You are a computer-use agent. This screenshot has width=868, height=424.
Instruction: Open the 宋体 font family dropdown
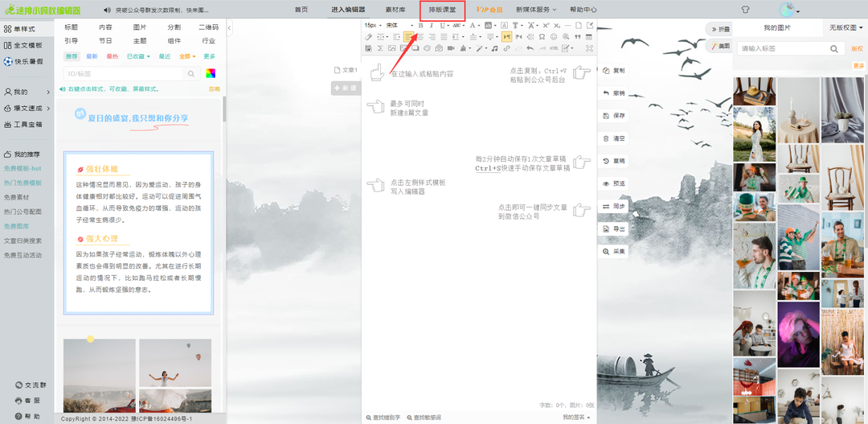click(x=399, y=26)
